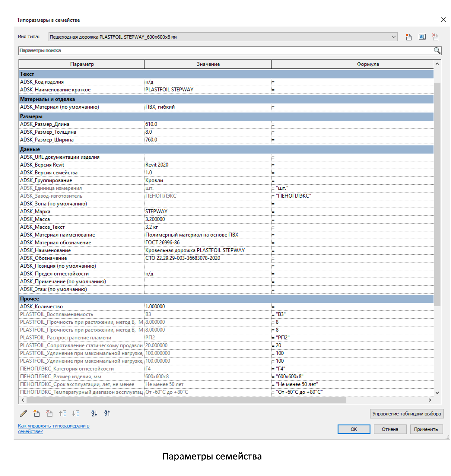Open the Как управлять типоразмерами help link
The height and width of the screenshot is (476, 451).
(x=54, y=428)
